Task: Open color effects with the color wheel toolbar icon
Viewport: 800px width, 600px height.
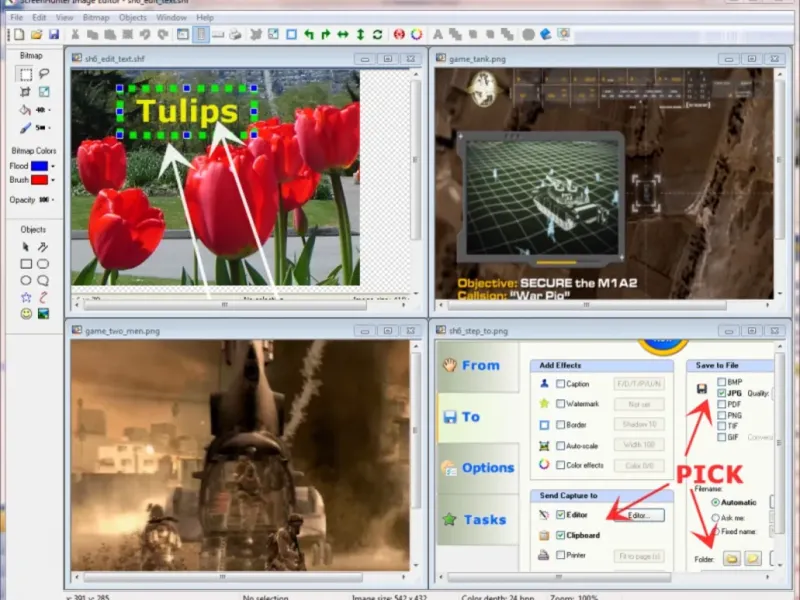Action: [416, 34]
